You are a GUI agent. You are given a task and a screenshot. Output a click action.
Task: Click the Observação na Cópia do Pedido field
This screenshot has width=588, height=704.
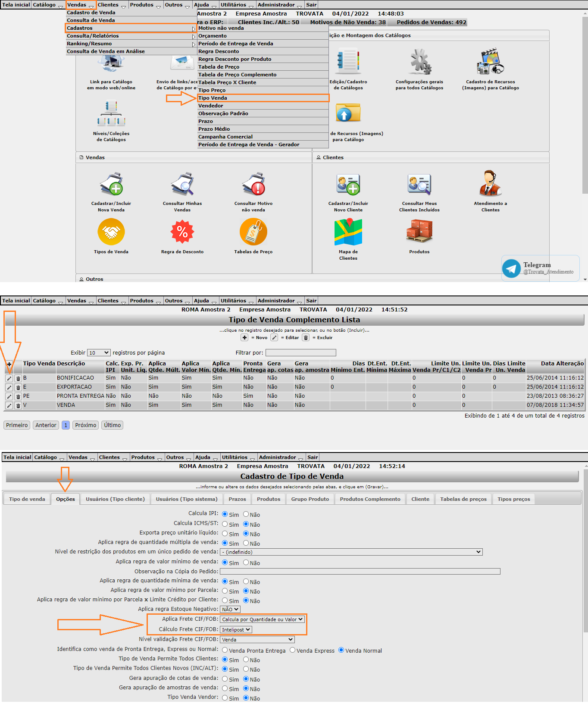pyautogui.click(x=360, y=572)
